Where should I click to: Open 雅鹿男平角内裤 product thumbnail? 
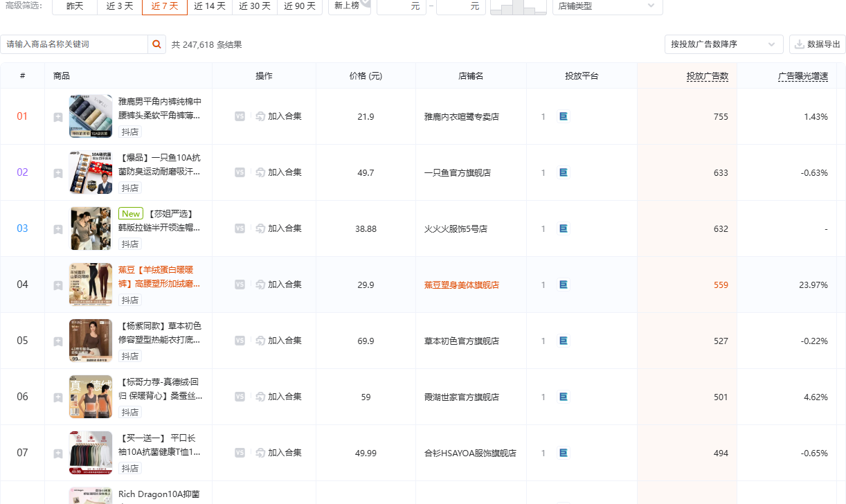click(91, 116)
